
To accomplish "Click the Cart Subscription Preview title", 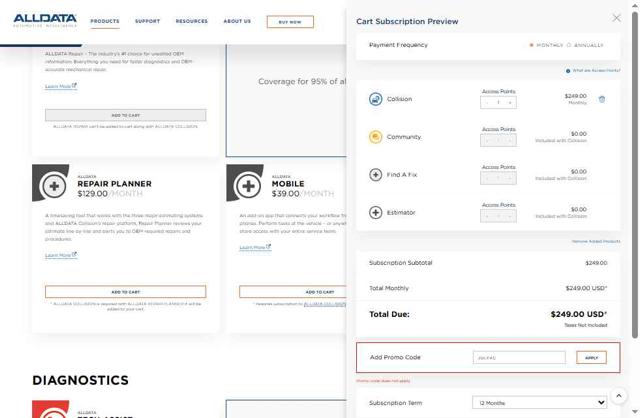I will click(x=407, y=21).
